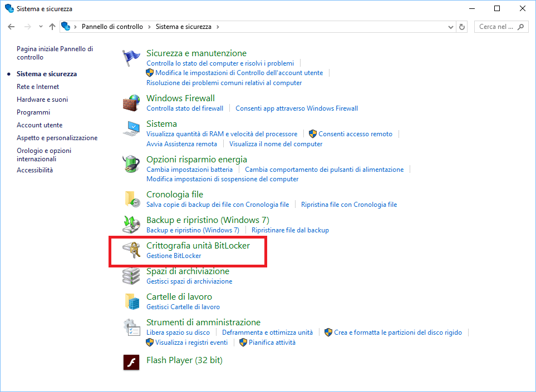Open the Sistema heading link
This screenshot has width=536, height=392.
pyautogui.click(x=161, y=124)
